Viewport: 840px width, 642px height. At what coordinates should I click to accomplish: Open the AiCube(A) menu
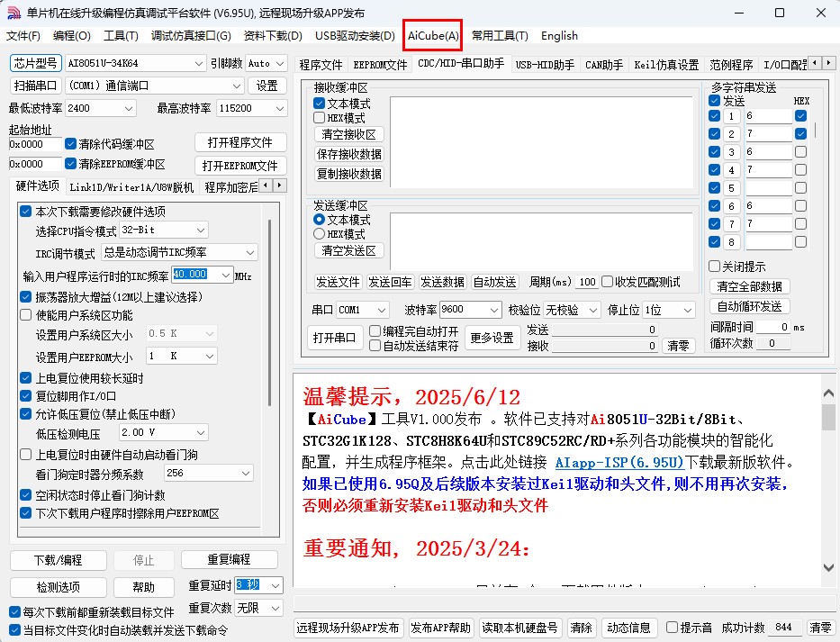[433, 35]
